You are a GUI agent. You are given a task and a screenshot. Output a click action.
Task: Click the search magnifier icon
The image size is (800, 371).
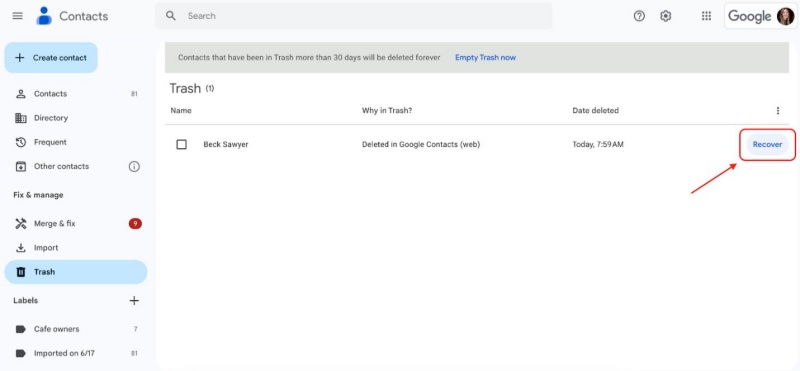(x=171, y=16)
